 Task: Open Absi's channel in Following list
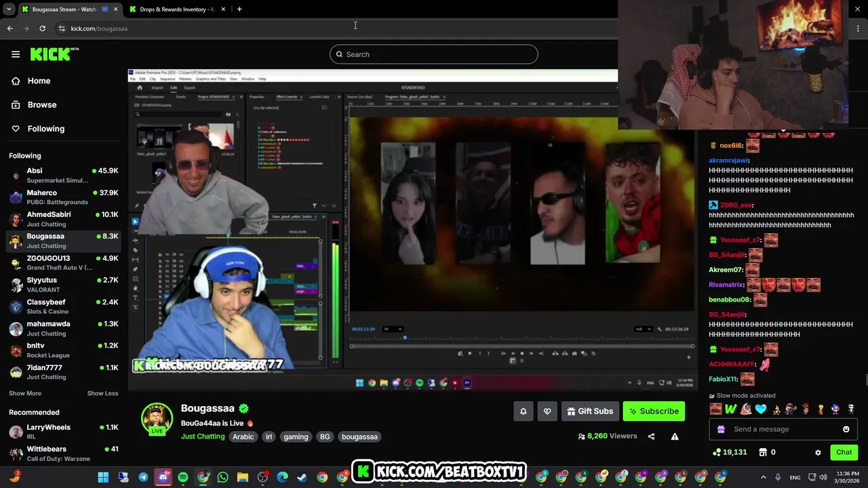tap(64, 176)
